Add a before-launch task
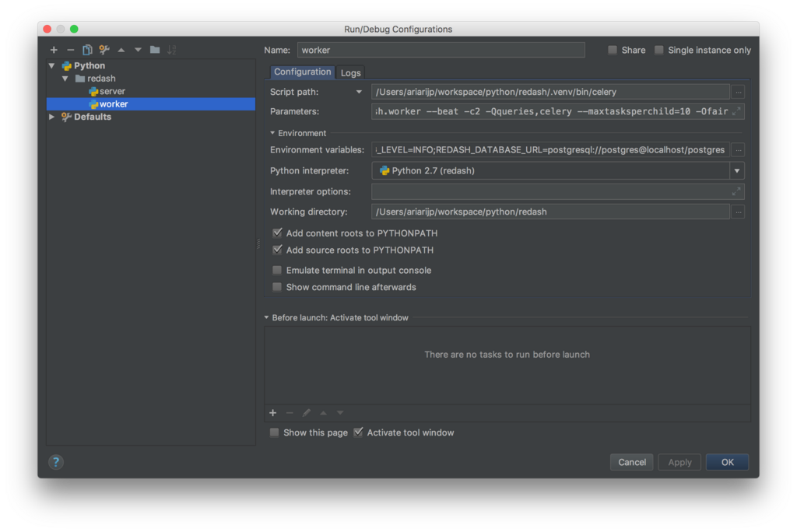797x532 pixels. [272, 412]
